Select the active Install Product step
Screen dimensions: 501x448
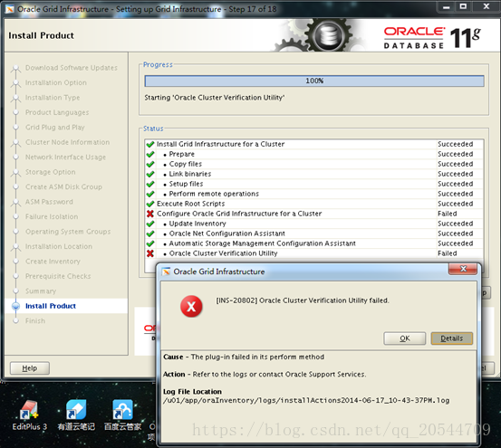coord(51,306)
